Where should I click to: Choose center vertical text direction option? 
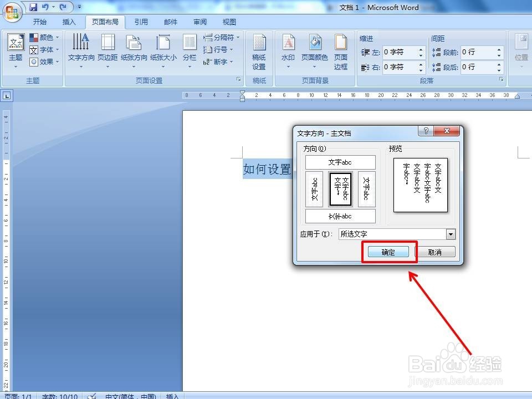pyautogui.click(x=341, y=189)
